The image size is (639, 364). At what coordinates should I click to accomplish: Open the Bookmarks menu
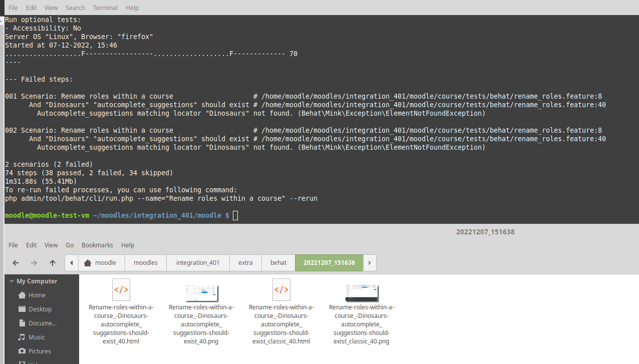[97, 245]
